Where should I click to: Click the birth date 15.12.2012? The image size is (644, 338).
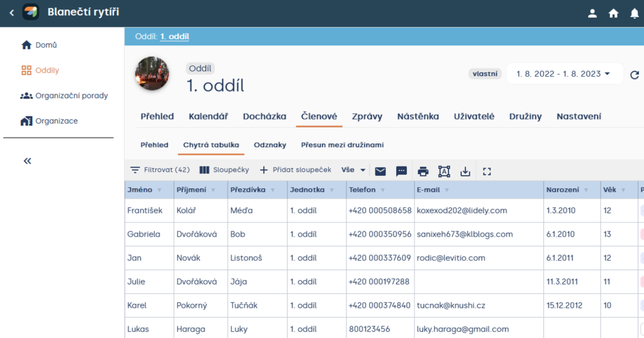point(564,305)
